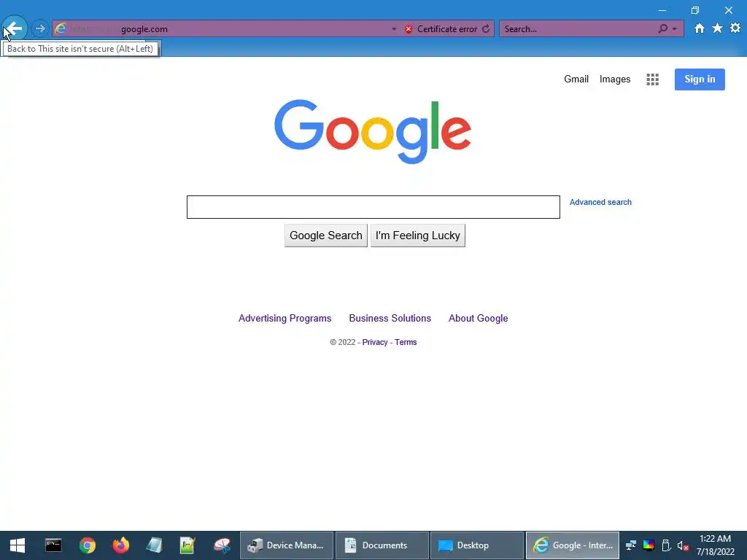Click the google.com address bar text
Image resolution: width=747 pixels, height=560 pixels.
click(x=144, y=29)
